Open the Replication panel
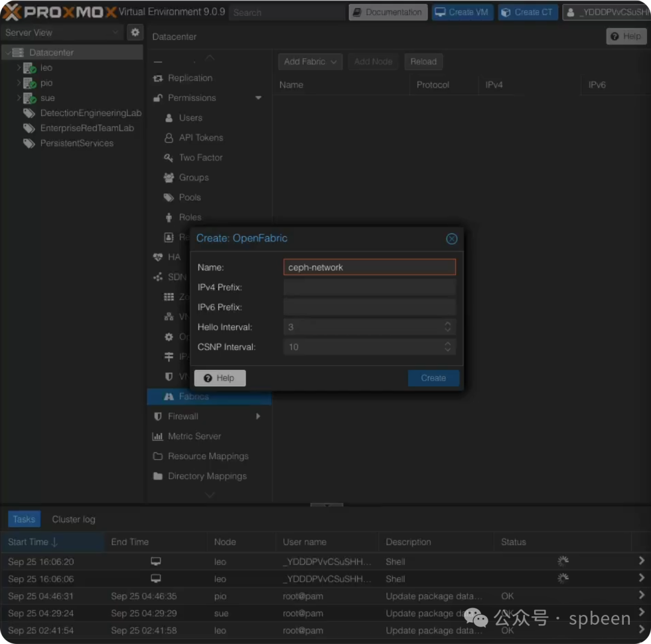Image resolution: width=651 pixels, height=644 pixels. point(190,78)
